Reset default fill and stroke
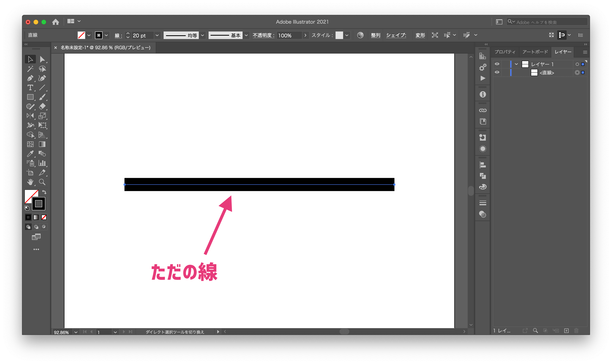The height and width of the screenshot is (364, 612). (x=27, y=208)
